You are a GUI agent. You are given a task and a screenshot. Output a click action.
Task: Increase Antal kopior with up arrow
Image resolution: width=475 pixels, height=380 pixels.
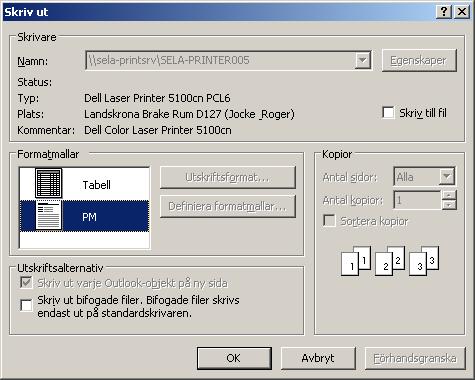click(x=449, y=195)
